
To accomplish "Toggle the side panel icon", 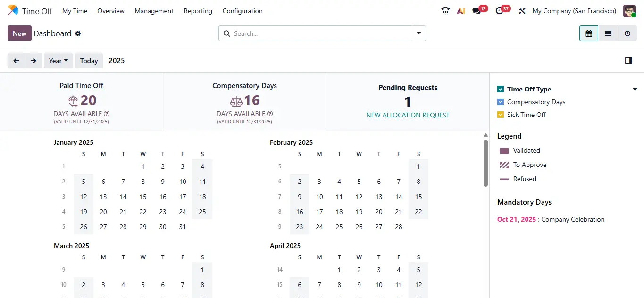I will coord(628,60).
